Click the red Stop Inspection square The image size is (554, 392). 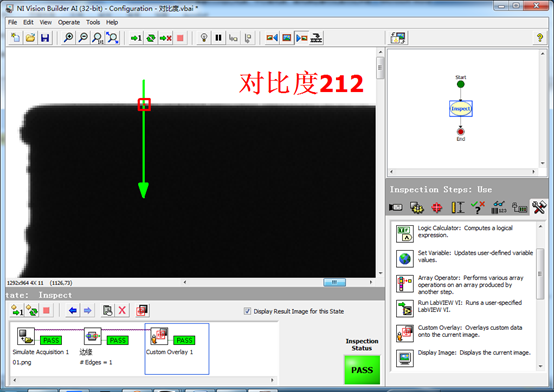tap(180, 38)
